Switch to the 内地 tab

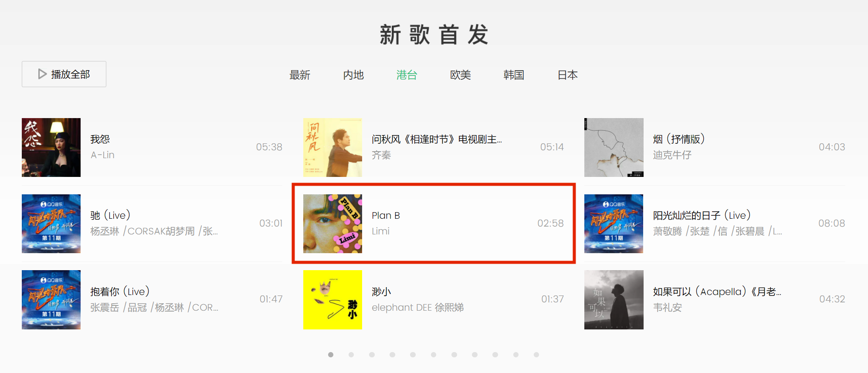tap(353, 75)
